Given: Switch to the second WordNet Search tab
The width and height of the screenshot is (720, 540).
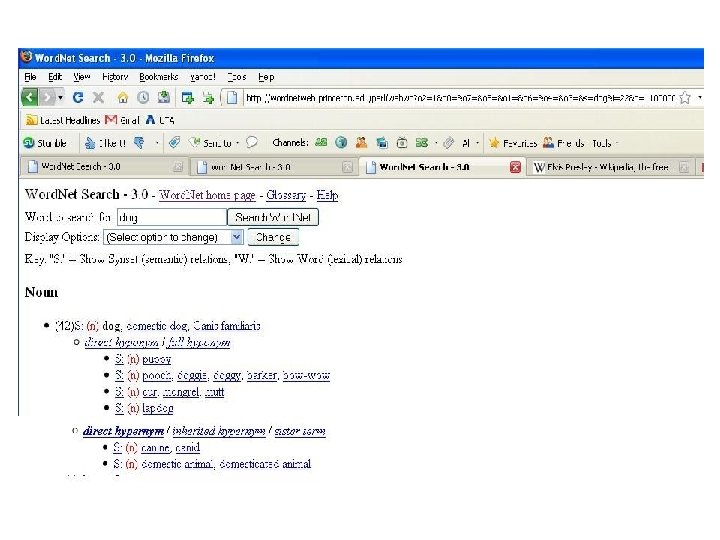Looking at the screenshot, I should tap(274, 167).
